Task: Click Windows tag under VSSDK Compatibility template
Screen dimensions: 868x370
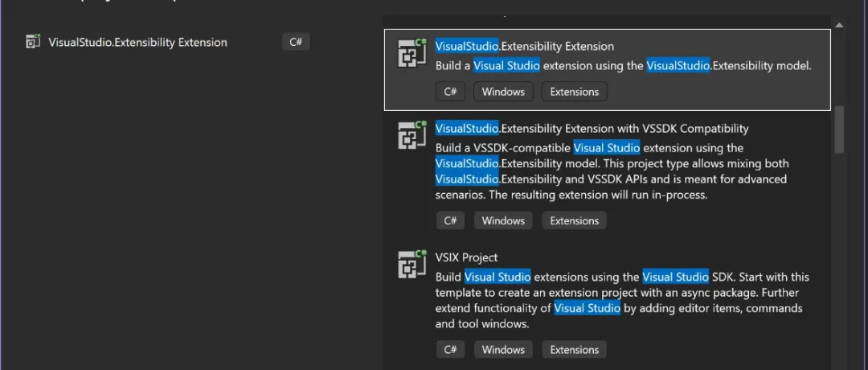Action: click(x=503, y=220)
